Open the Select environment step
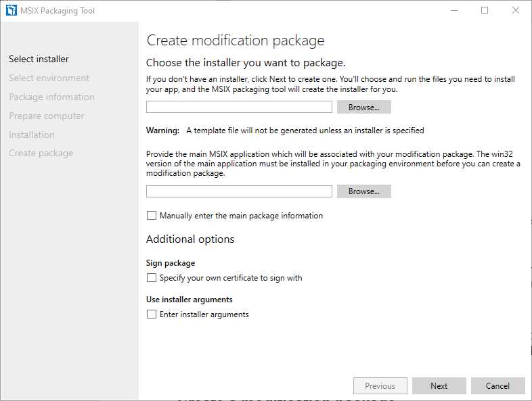This screenshot has height=401, width=532. click(49, 78)
